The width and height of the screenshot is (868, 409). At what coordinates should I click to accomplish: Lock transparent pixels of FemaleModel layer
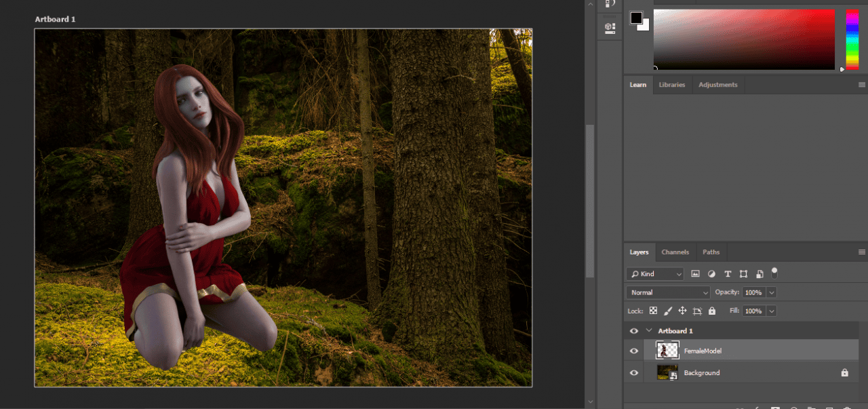(x=652, y=311)
